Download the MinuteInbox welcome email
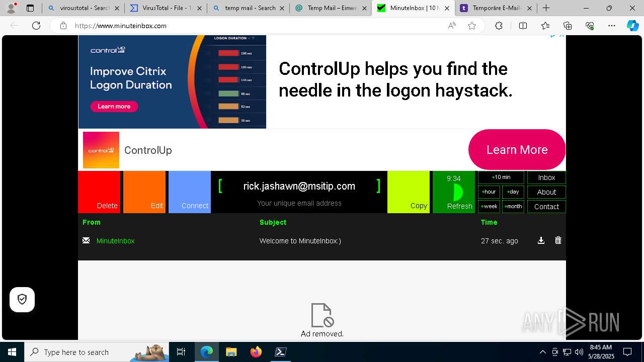 click(541, 240)
